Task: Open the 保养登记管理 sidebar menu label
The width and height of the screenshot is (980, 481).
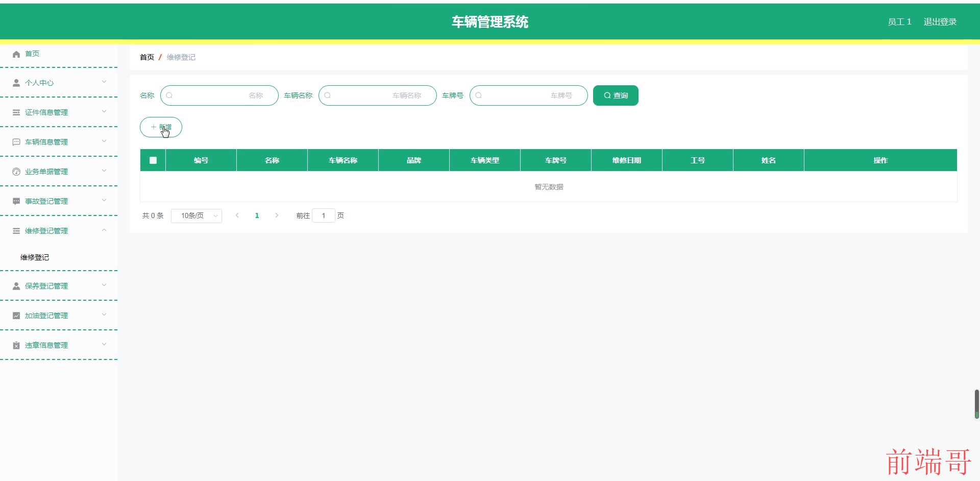Action: pyautogui.click(x=46, y=286)
